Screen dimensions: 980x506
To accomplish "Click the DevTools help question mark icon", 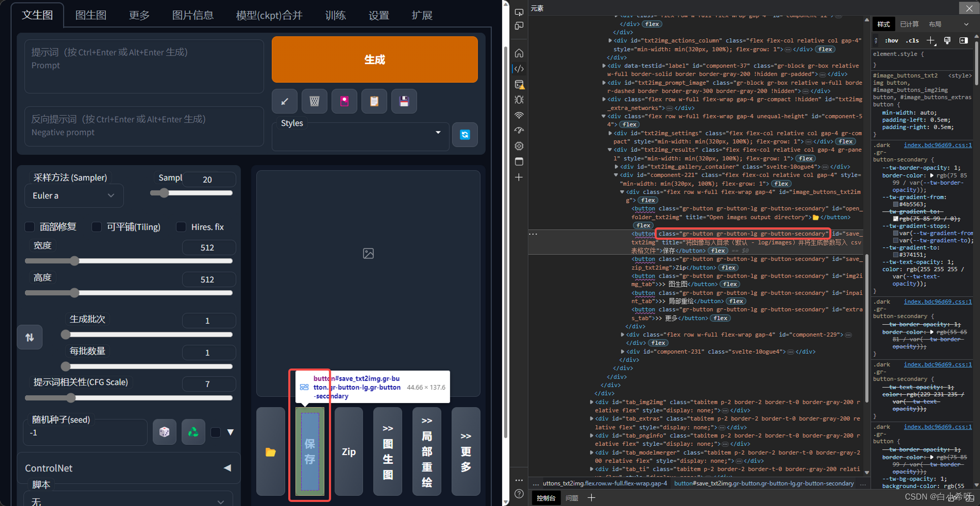I will coord(519,494).
